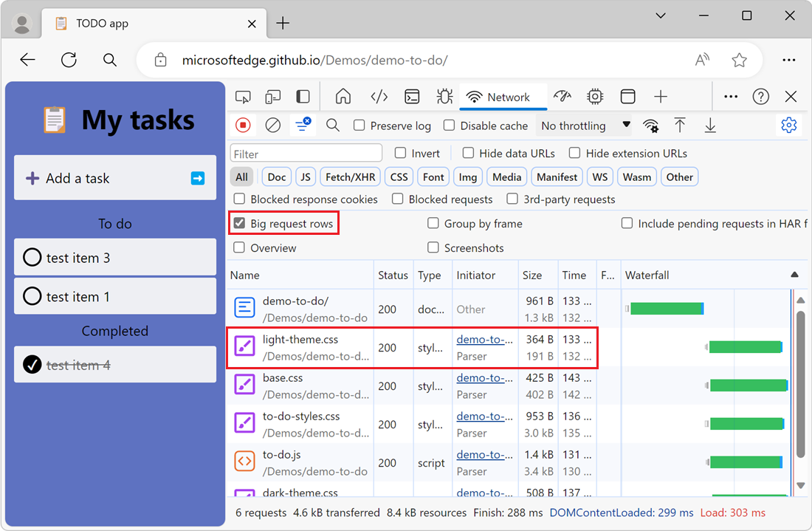Filter requests by CSS type
Viewport: 812px width, 531px height.
click(x=398, y=177)
